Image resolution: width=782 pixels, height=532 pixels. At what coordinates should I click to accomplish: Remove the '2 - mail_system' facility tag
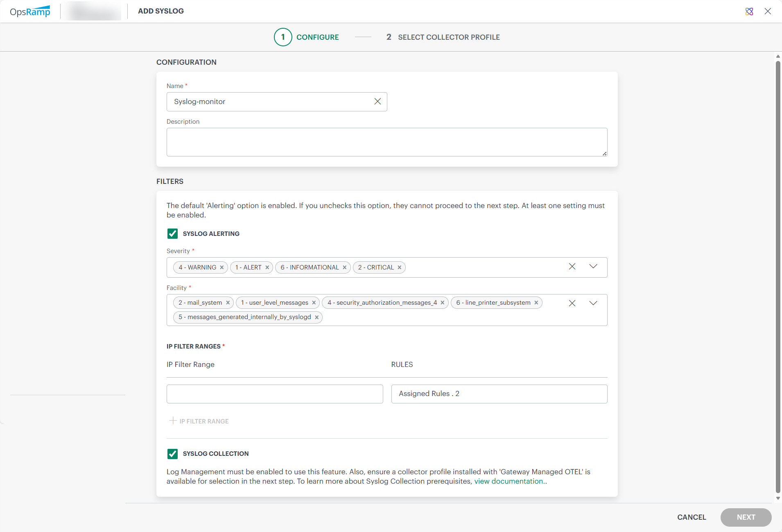[228, 303]
